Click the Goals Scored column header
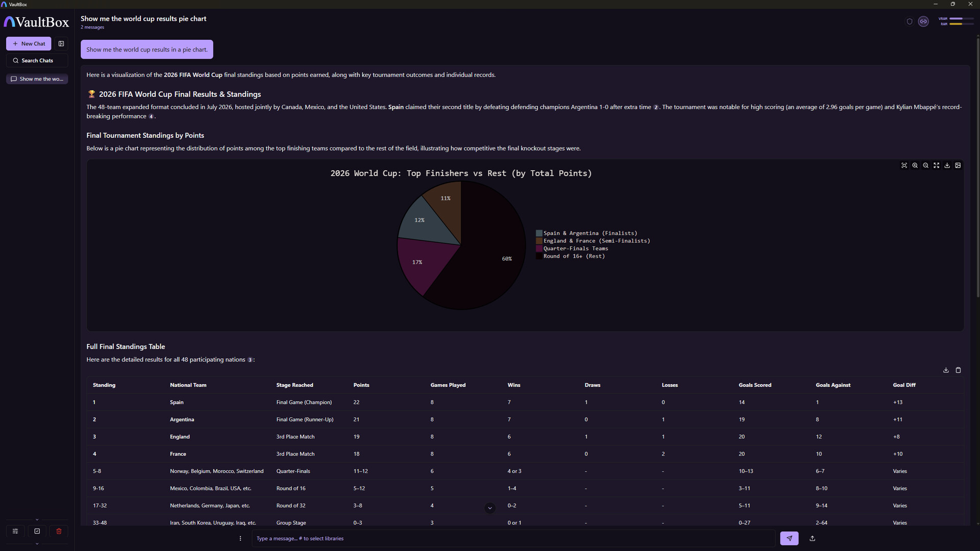 754,385
